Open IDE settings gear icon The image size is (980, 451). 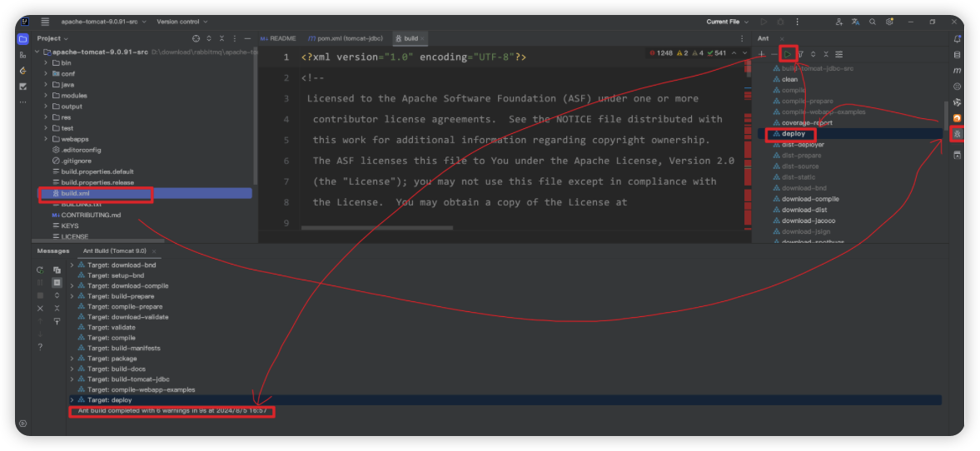[x=889, y=22]
